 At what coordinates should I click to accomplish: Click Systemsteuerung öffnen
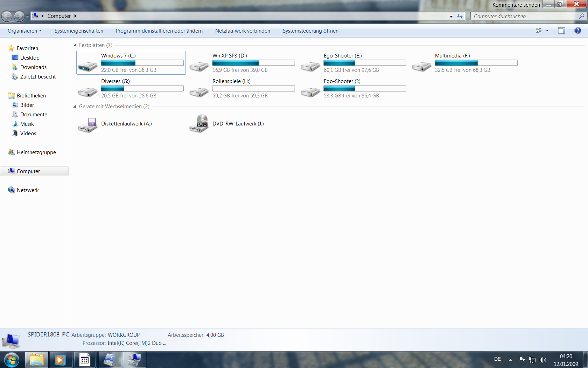point(310,31)
